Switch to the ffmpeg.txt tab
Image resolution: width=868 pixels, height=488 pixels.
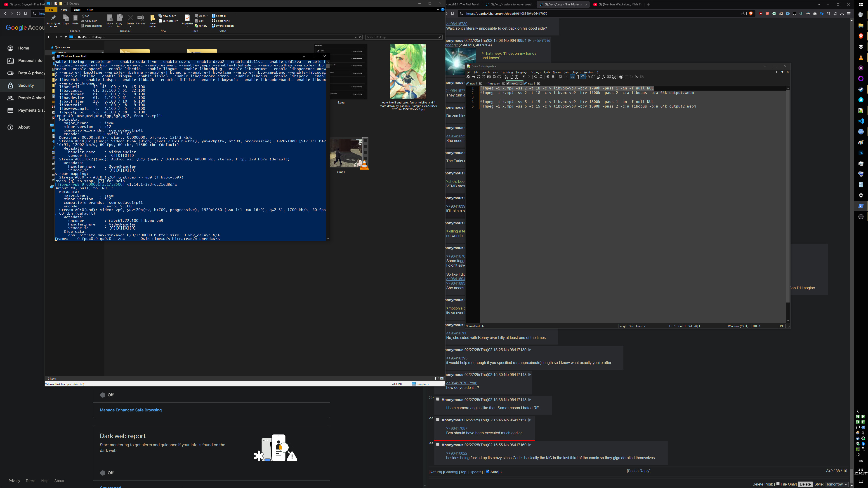point(494,84)
